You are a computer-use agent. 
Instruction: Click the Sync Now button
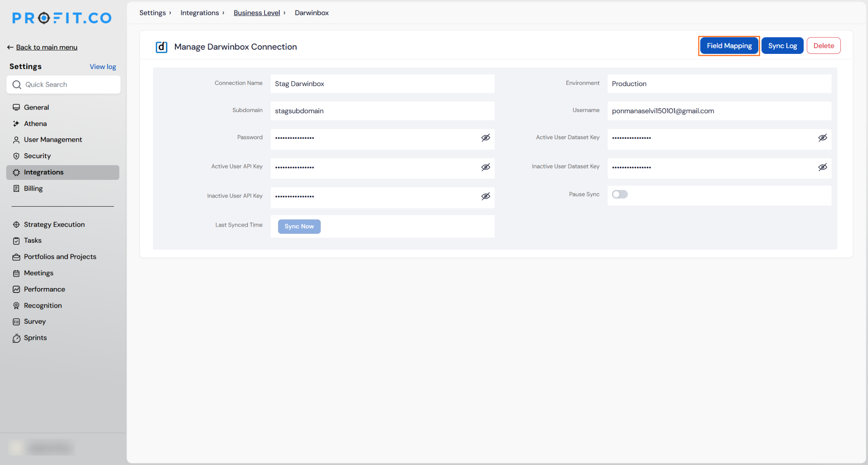[x=299, y=227]
